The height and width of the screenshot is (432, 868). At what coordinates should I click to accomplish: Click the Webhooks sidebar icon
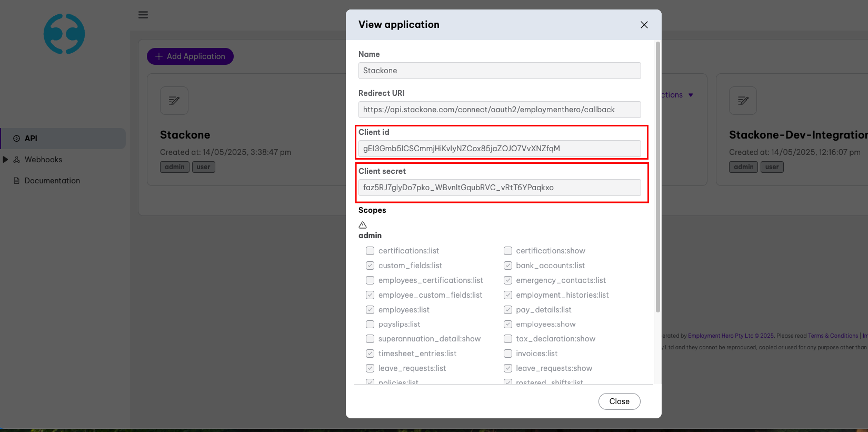pyautogui.click(x=17, y=160)
